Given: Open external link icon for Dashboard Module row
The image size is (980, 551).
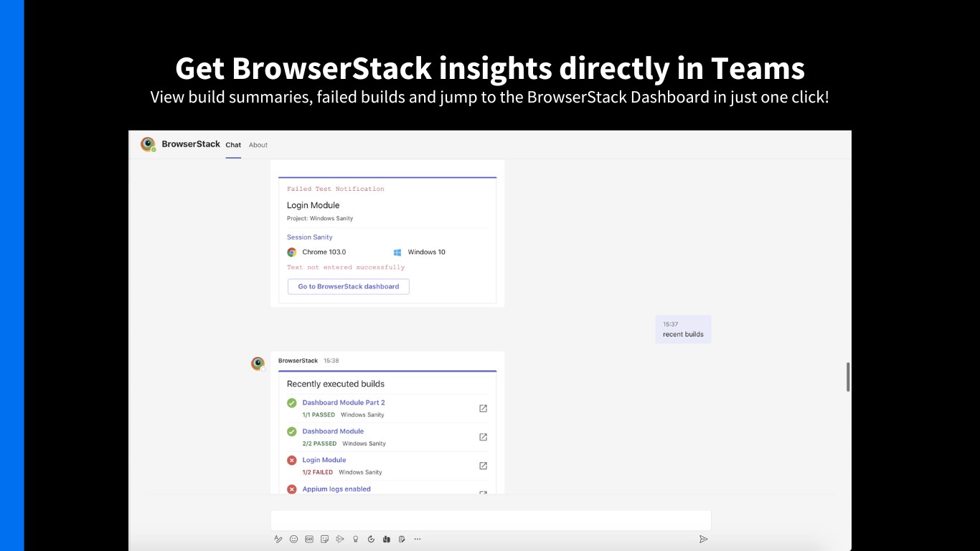Looking at the screenshot, I should pyautogui.click(x=483, y=437).
